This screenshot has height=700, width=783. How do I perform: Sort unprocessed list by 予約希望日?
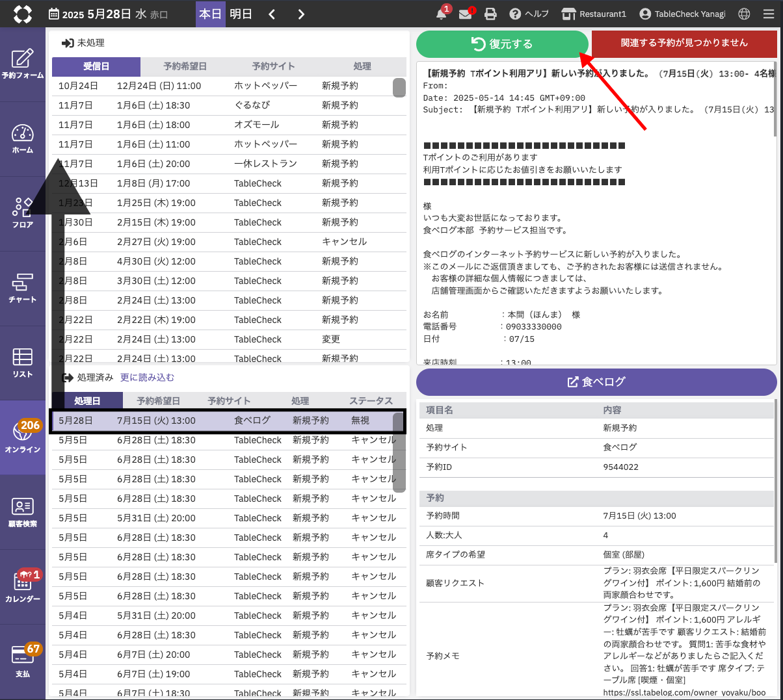pyautogui.click(x=185, y=66)
